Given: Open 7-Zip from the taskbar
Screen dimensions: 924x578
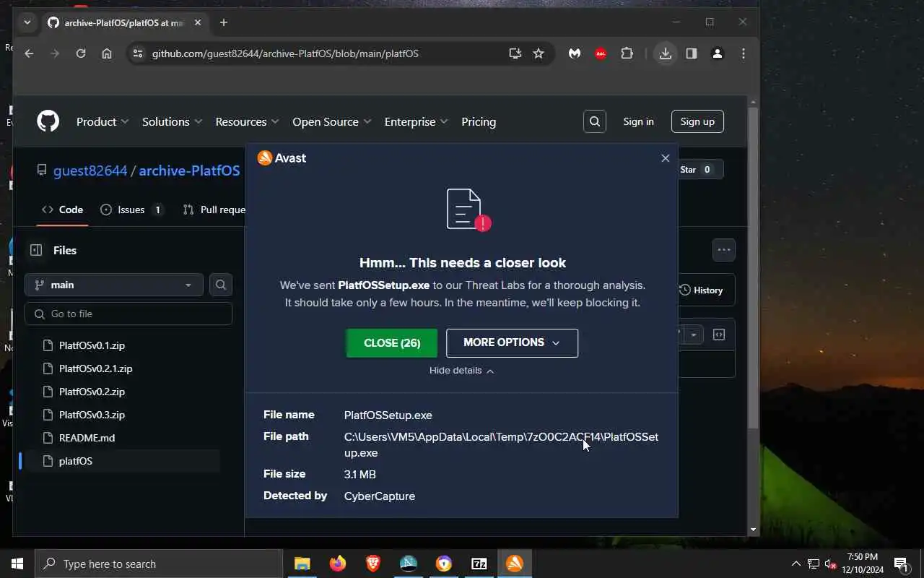Looking at the screenshot, I should (x=479, y=564).
